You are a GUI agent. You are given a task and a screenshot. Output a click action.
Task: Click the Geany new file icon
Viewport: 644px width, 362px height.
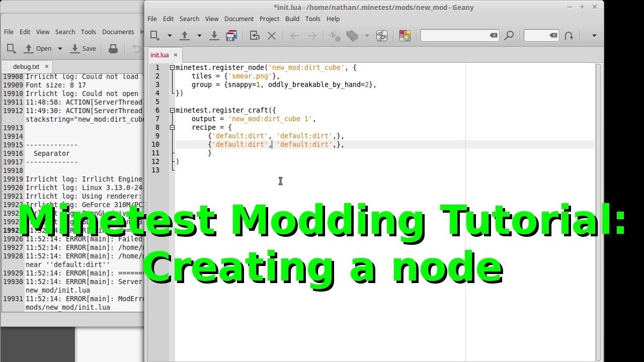click(155, 36)
